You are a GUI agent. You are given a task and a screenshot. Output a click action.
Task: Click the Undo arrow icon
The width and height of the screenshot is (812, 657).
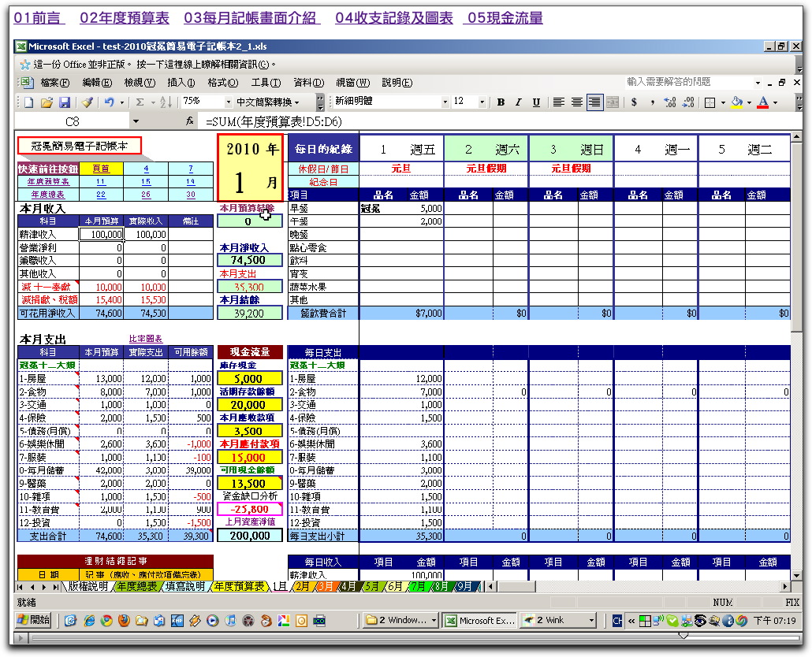tap(109, 102)
